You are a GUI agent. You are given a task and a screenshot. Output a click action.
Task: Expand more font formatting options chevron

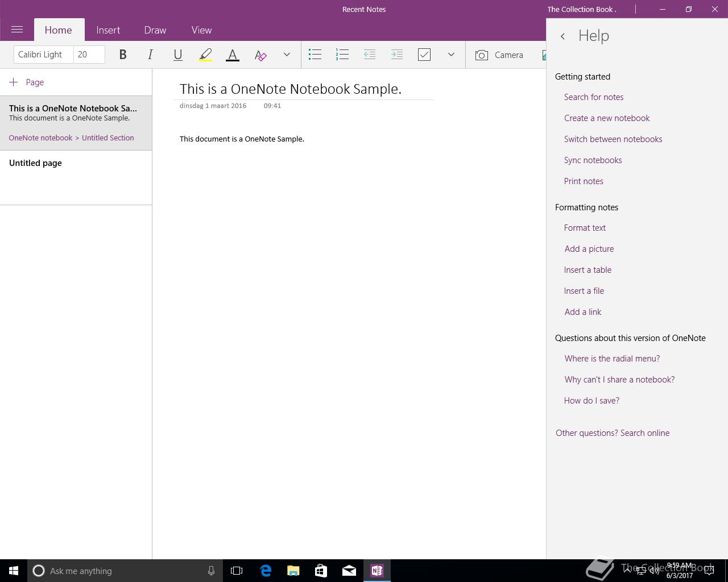click(287, 55)
